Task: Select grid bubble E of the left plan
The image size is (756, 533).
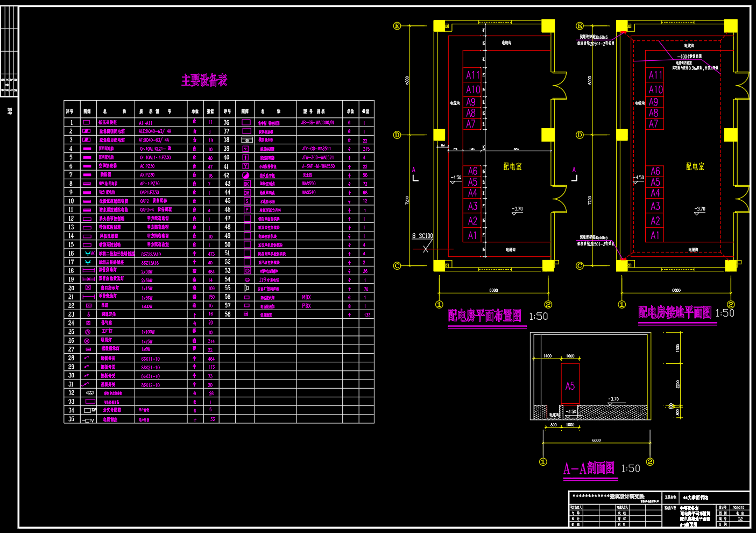Action: (397, 26)
